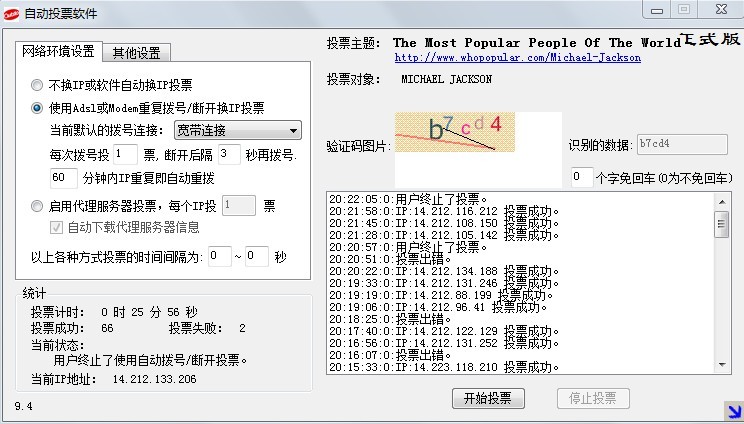Enable the 启用代理服务器投票 radio option
744x424 pixels.
[x=38, y=206]
